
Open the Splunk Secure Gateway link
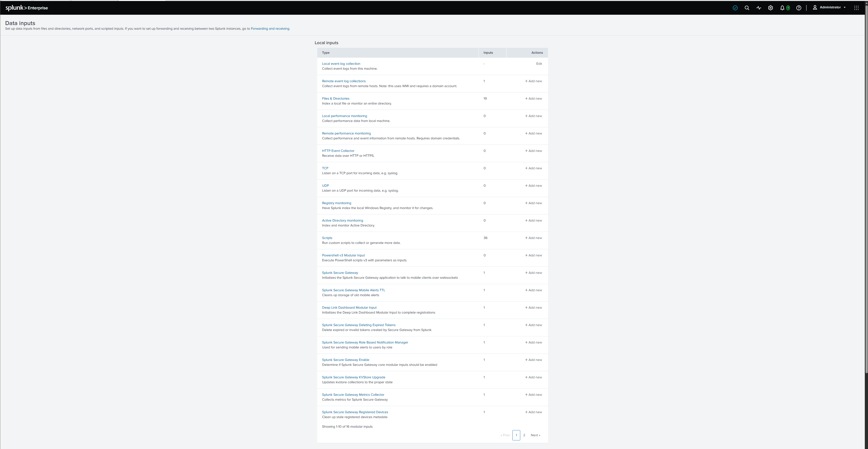pyautogui.click(x=340, y=273)
